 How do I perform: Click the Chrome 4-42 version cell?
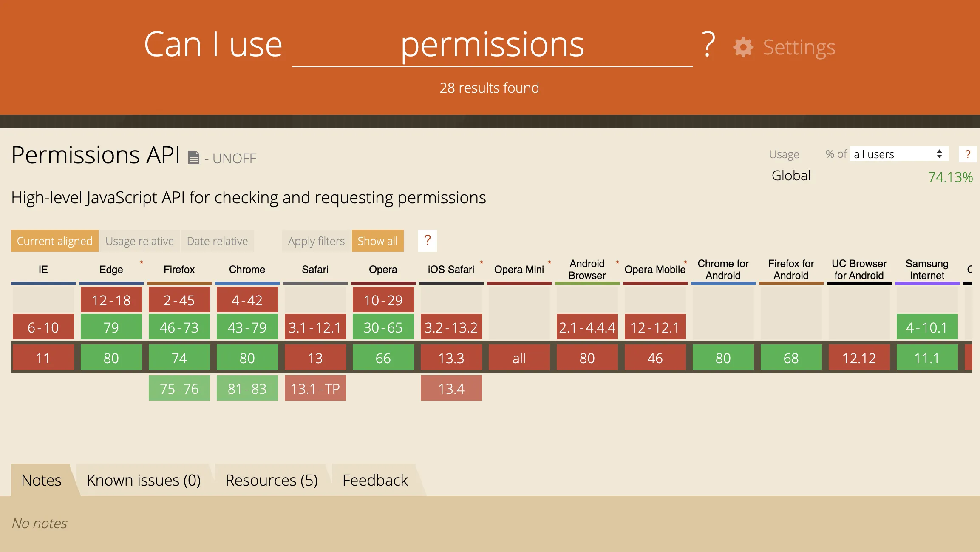pos(247,300)
